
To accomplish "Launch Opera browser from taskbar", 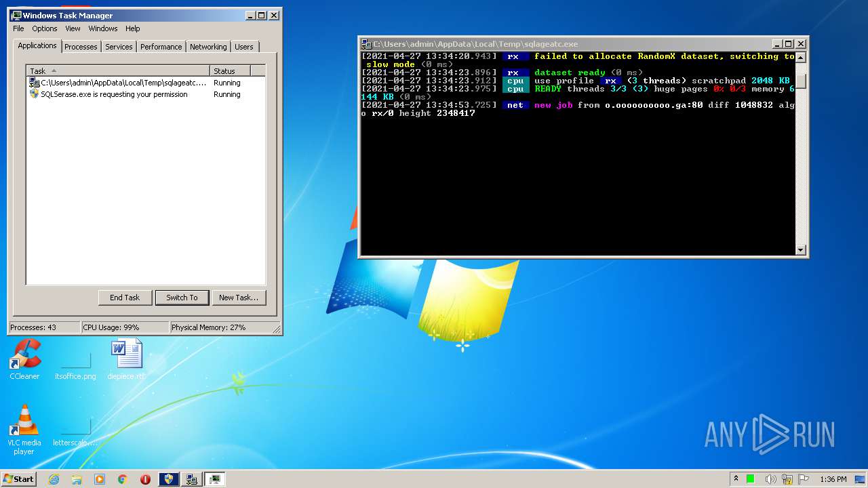I will 145,479.
